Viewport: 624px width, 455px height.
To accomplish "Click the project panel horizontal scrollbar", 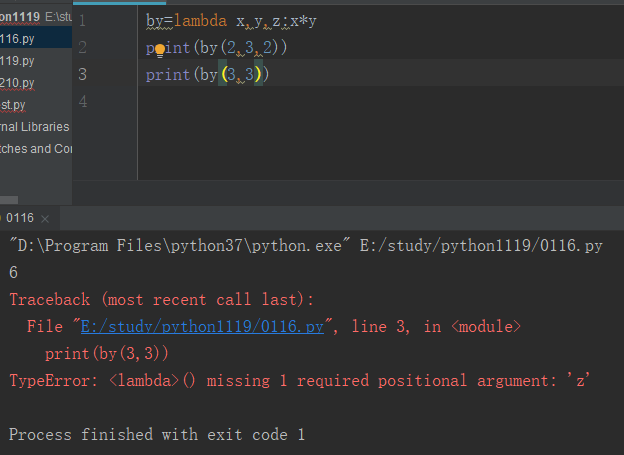I will pyautogui.click(x=9, y=199).
